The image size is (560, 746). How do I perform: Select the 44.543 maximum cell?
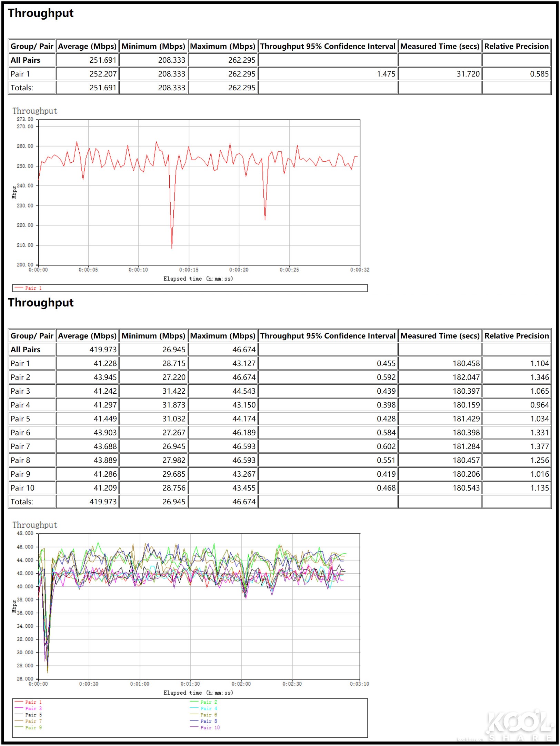pos(223,391)
